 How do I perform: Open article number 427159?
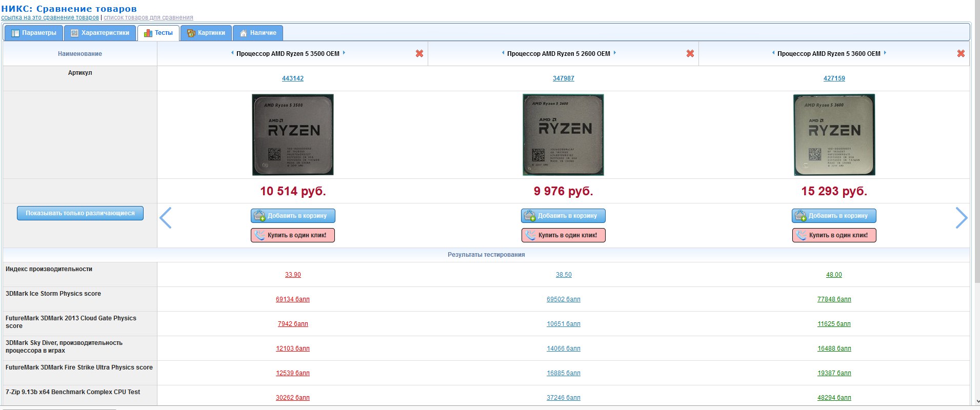point(834,78)
